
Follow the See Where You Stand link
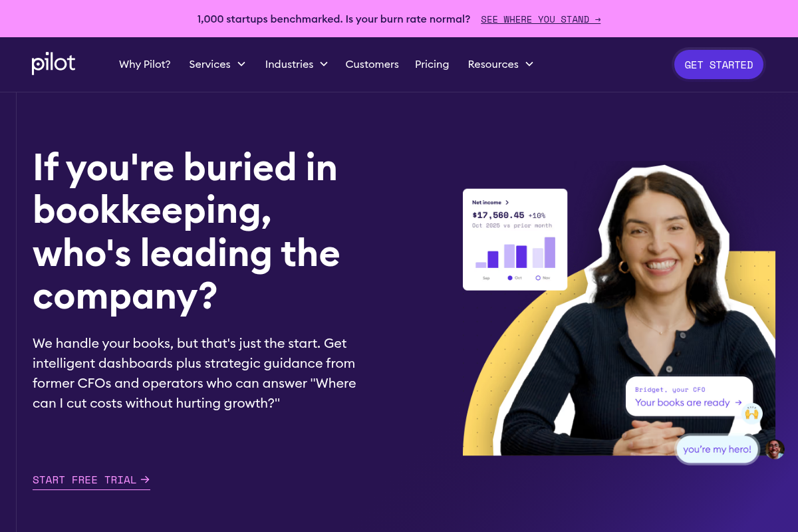[541, 19]
